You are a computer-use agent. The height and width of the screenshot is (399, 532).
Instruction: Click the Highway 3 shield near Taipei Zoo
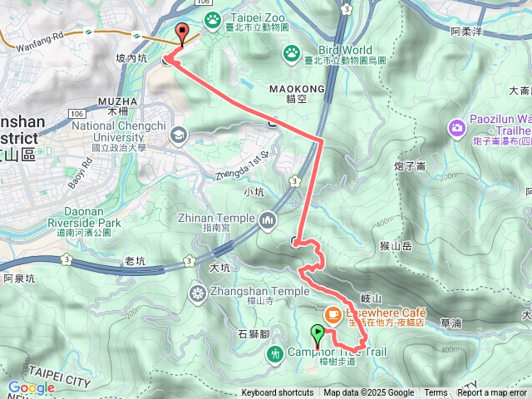point(347,10)
